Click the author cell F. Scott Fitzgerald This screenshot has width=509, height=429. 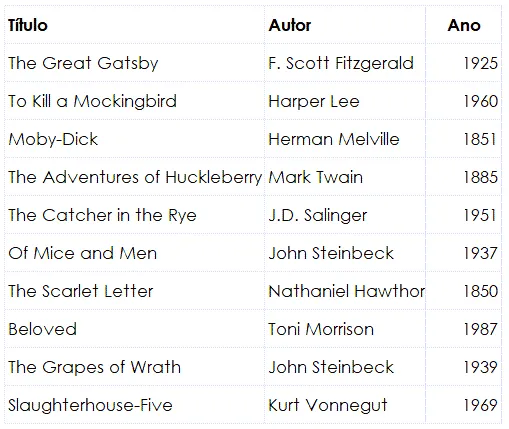tap(345, 63)
